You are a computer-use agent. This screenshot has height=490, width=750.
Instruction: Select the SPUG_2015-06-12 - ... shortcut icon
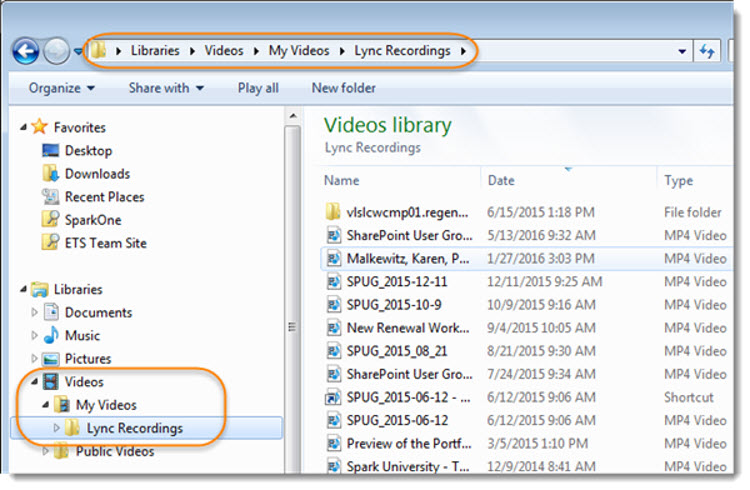pos(333,397)
